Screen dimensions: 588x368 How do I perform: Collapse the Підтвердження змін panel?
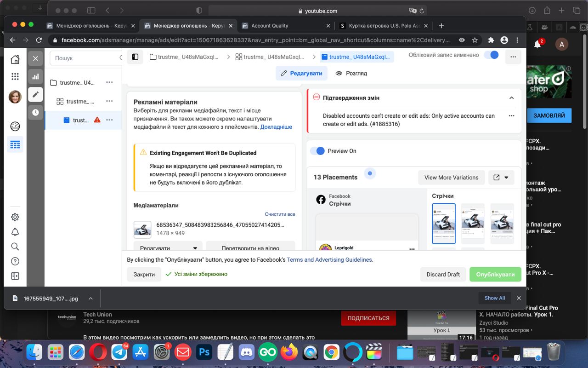[x=511, y=98]
